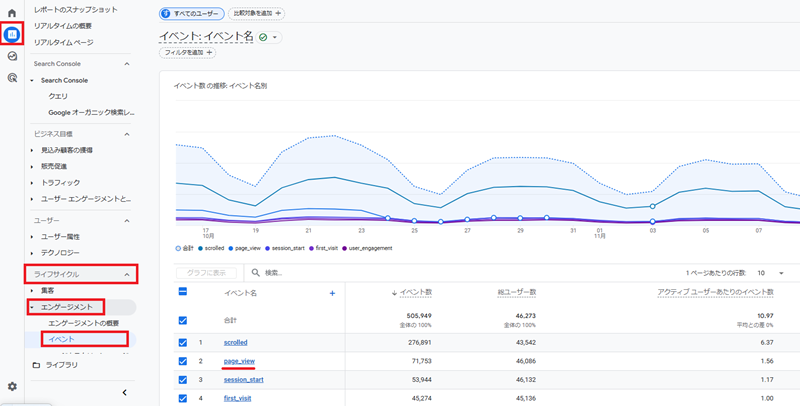
Task: Select the イベント report item
Action: click(61, 339)
